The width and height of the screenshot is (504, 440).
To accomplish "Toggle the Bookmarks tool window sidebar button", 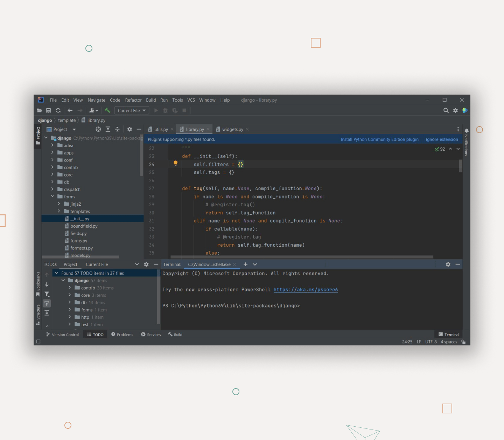I will 38,284.
